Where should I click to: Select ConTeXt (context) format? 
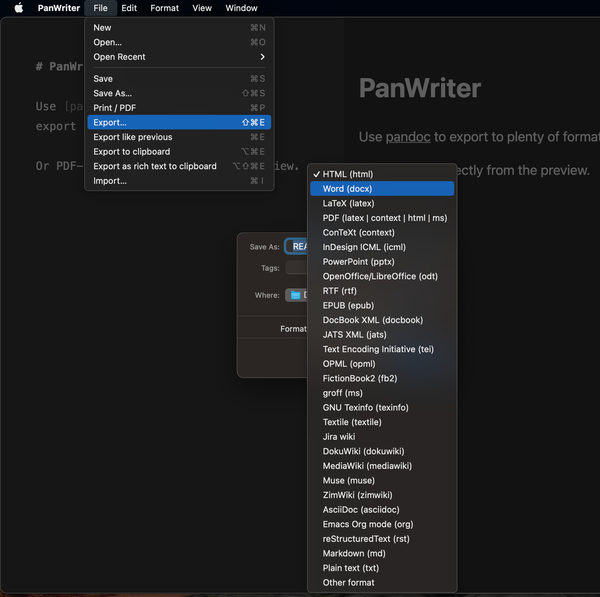[x=382, y=232]
